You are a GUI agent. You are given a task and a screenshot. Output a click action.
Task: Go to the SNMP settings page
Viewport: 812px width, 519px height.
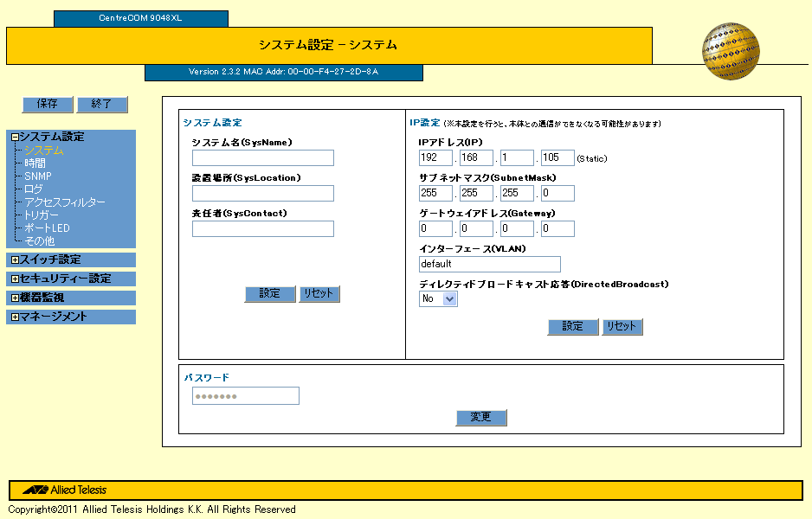coord(38,176)
